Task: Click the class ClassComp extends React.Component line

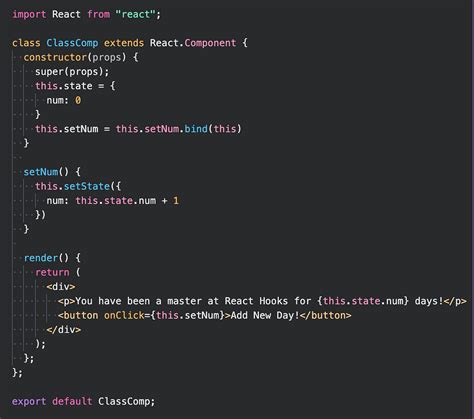Action: pyautogui.click(x=130, y=43)
